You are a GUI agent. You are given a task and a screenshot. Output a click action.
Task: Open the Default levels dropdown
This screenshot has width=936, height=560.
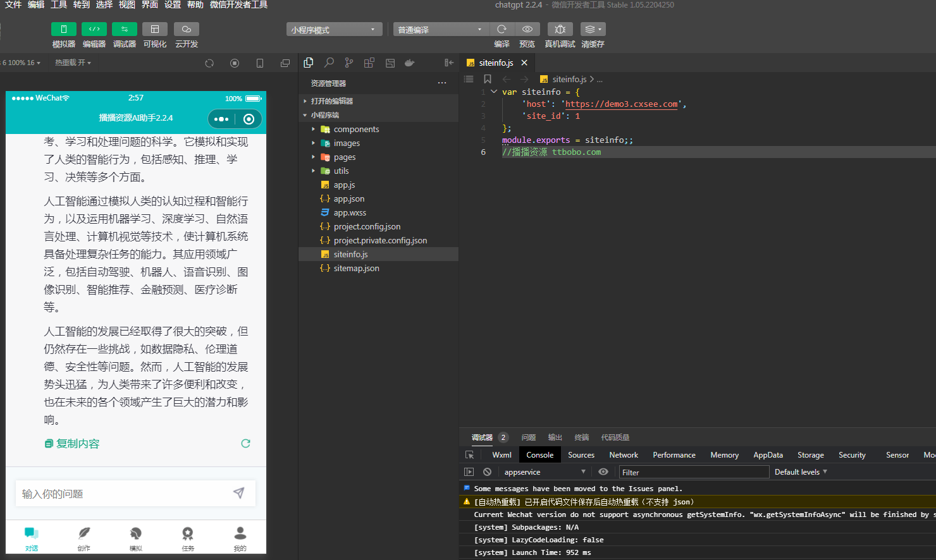point(801,472)
